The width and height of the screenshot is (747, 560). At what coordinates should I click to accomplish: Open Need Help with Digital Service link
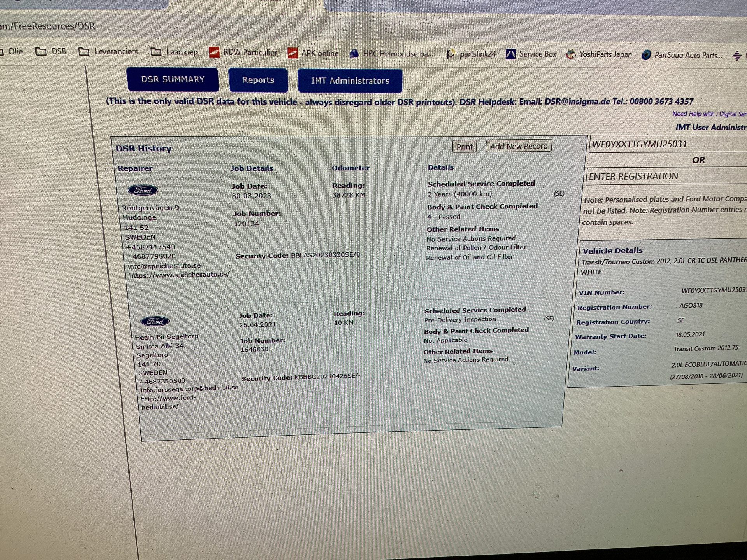pyautogui.click(x=709, y=114)
